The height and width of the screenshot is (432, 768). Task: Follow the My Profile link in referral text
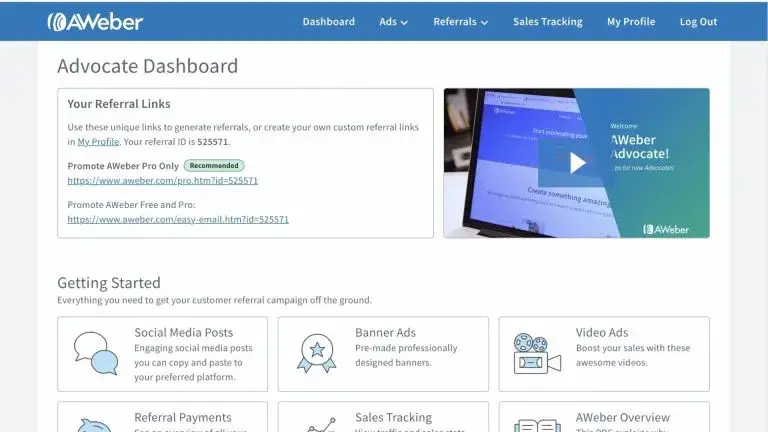[x=98, y=142]
